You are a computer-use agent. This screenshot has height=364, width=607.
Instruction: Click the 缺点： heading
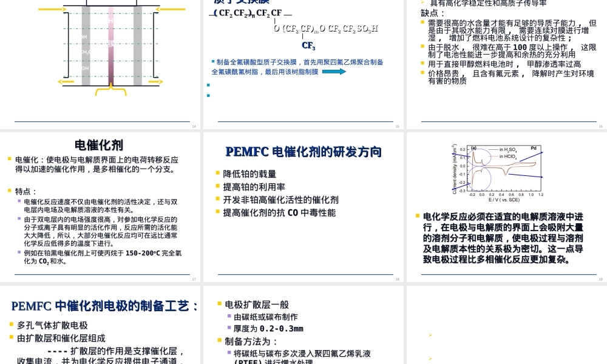[x=433, y=13]
